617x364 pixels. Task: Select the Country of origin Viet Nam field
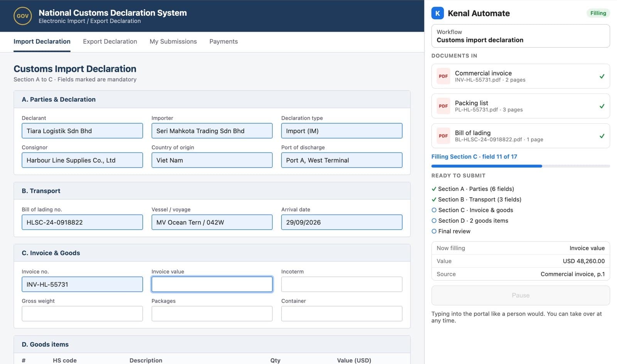point(212,160)
